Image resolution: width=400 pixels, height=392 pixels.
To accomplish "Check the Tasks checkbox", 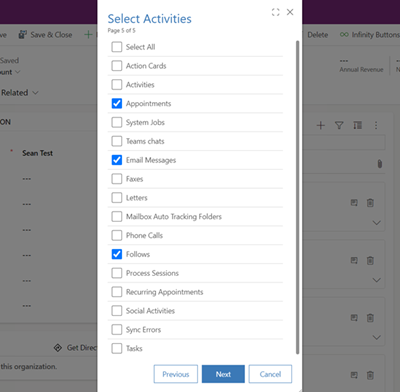I will click(x=117, y=348).
